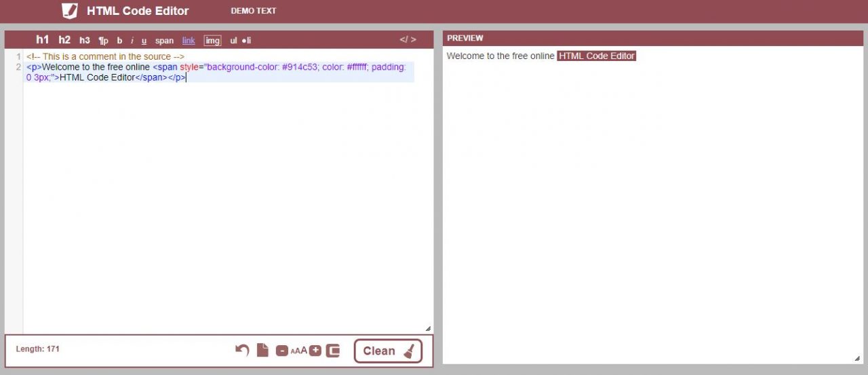Insert an h3 heading tag
This screenshot has height=375, width=868.
pyautogui.click(x=85, y=41)
